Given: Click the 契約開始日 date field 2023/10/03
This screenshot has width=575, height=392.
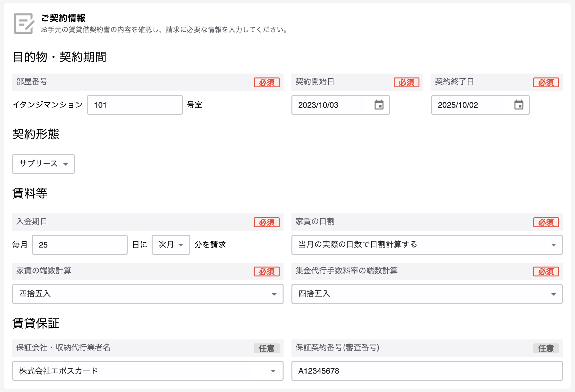Looking at the screenshot, I should pos(341,105).
